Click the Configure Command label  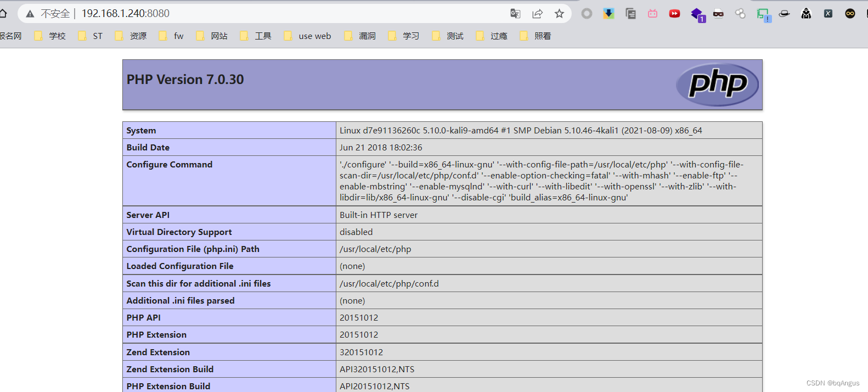(170, 165)
